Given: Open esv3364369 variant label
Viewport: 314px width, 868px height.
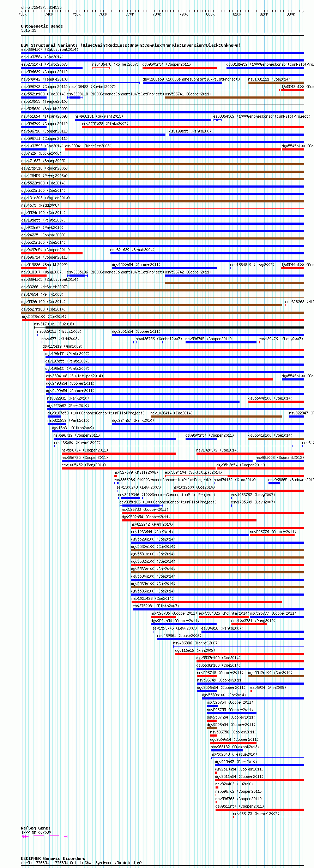Looking at the screenshot, I should tap(262, 116).
